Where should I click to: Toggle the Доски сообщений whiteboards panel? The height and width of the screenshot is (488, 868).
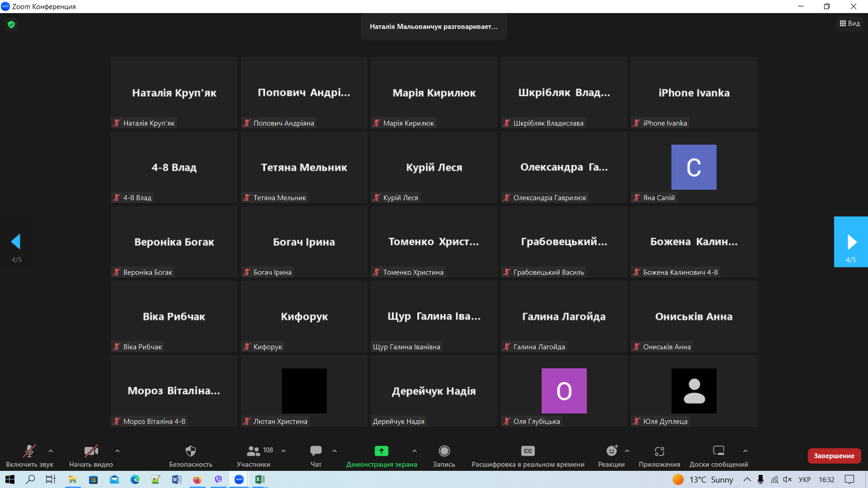(x=718, y=451)
